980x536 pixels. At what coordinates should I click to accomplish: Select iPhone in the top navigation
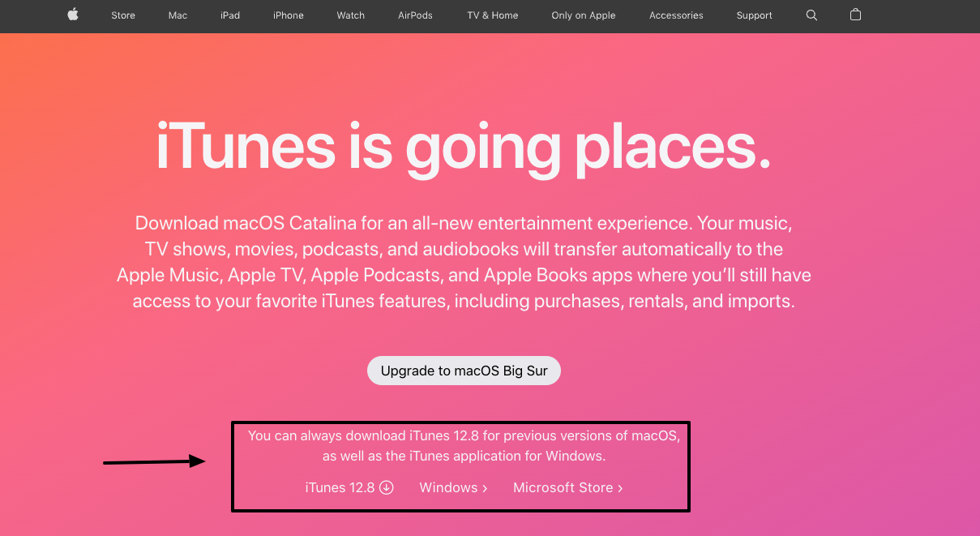(289, 15)
